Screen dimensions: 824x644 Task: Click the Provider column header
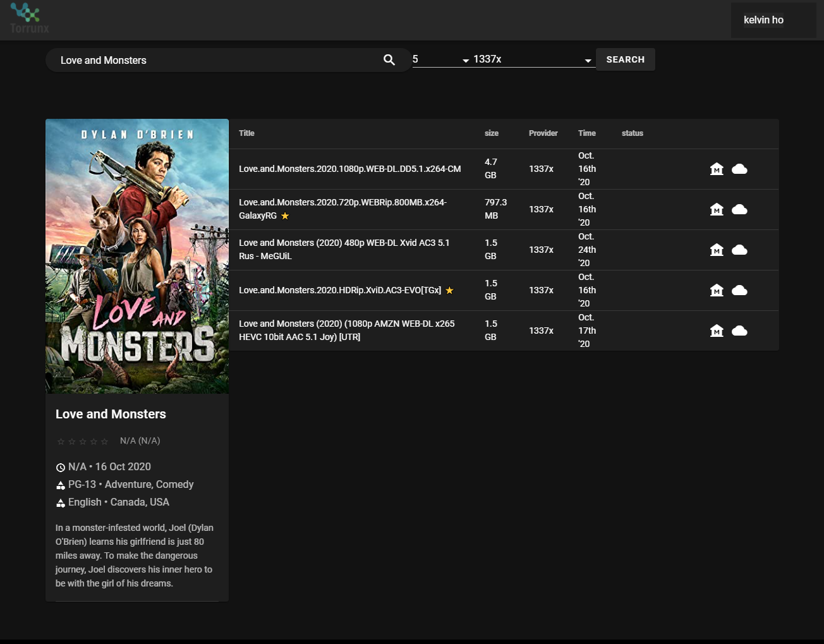coord(543,133)
